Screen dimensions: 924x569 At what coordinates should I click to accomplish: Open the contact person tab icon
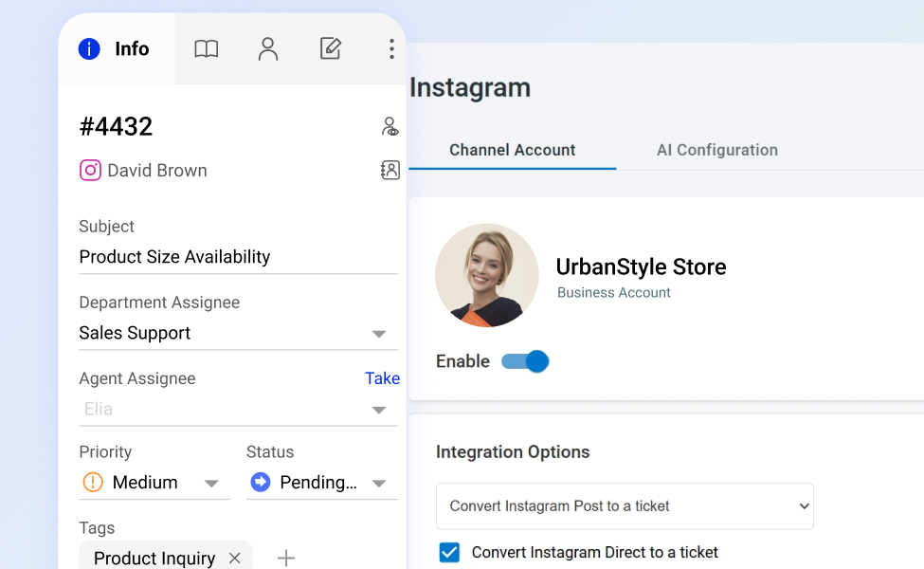tap(268, 49)
